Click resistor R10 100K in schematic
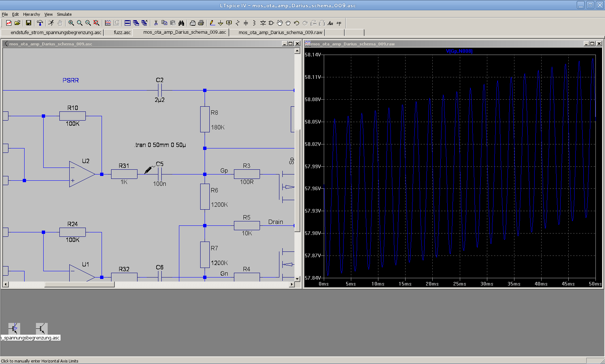Viewport: 605px width, 364px height. [x=73, y=116]
